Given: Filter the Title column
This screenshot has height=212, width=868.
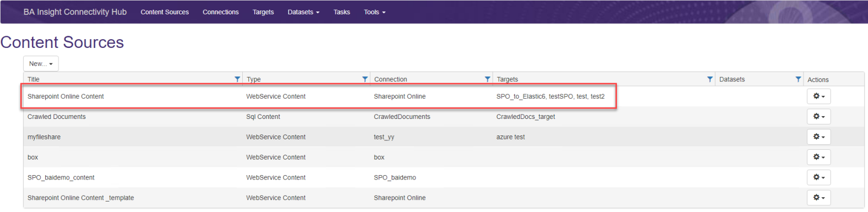Looking at the screenshot, I should [237, 79].
